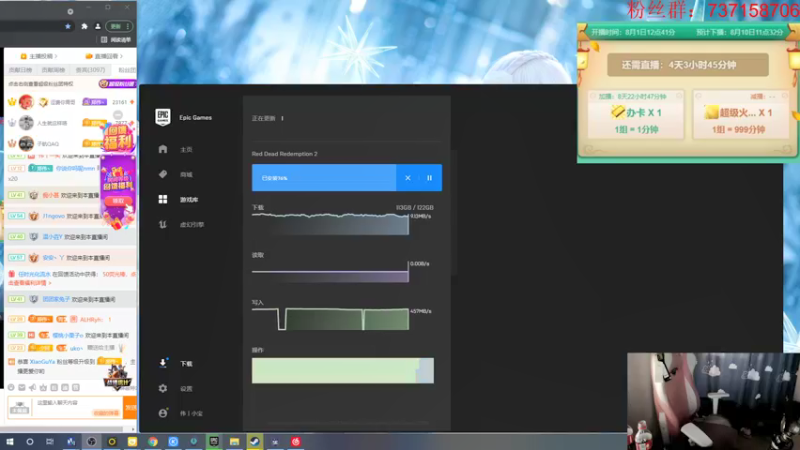800x450 pixels.
Task: Switch to the 贡献周榜 tab
Action: [53, 70]
